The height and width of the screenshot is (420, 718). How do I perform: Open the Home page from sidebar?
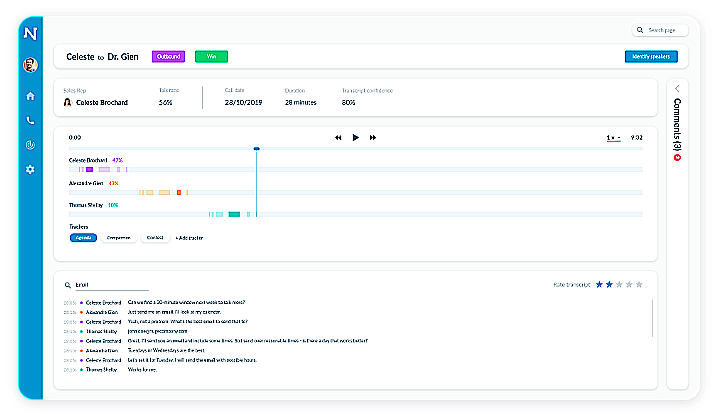coord(30,96)
